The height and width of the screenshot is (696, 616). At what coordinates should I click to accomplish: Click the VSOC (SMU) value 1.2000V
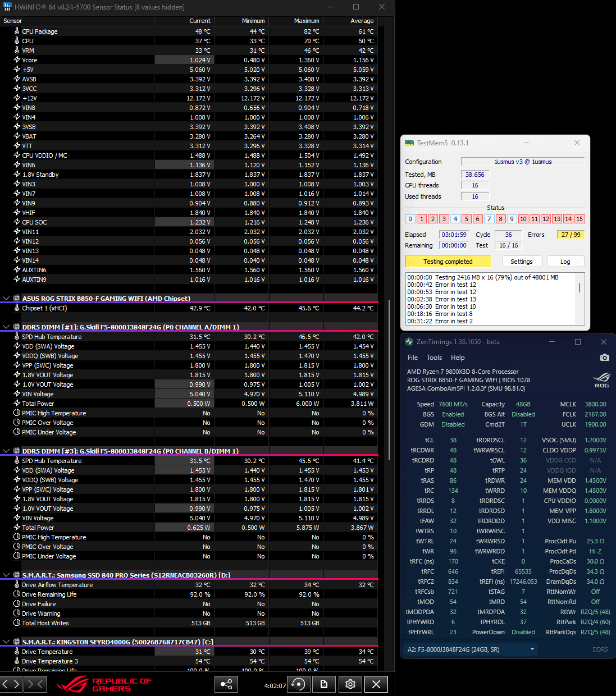click(x=595, y=440)
